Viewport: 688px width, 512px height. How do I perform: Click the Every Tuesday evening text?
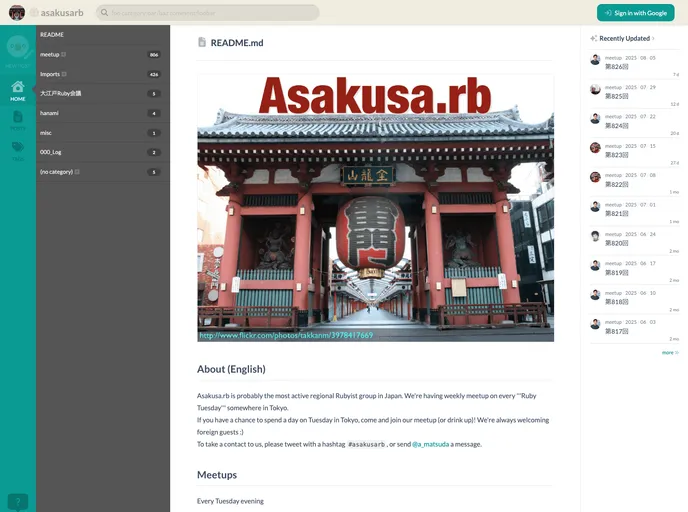point(230,501)
